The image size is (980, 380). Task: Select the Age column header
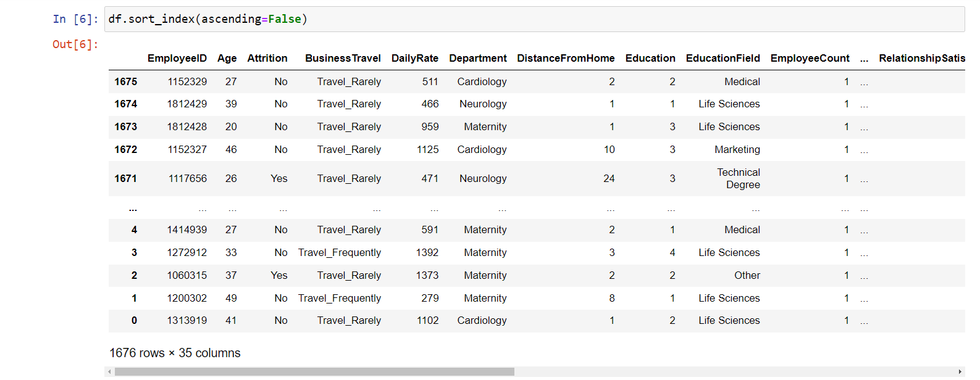pyautogui.click(x=227, y=58)
